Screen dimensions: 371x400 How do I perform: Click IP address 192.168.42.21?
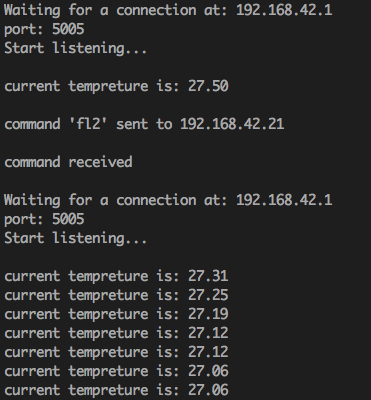[x=232, y=124]
